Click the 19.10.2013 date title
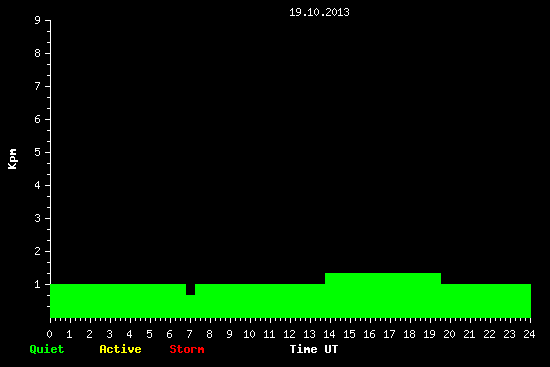 coord(319,12)
